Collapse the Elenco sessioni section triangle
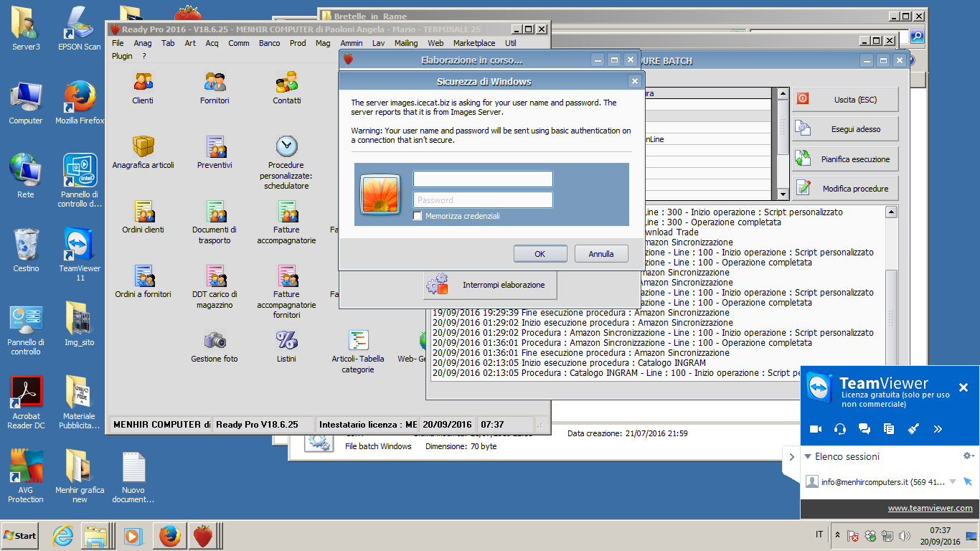The height and width of the screenshot is (551, 980). [x=808, y=456]
